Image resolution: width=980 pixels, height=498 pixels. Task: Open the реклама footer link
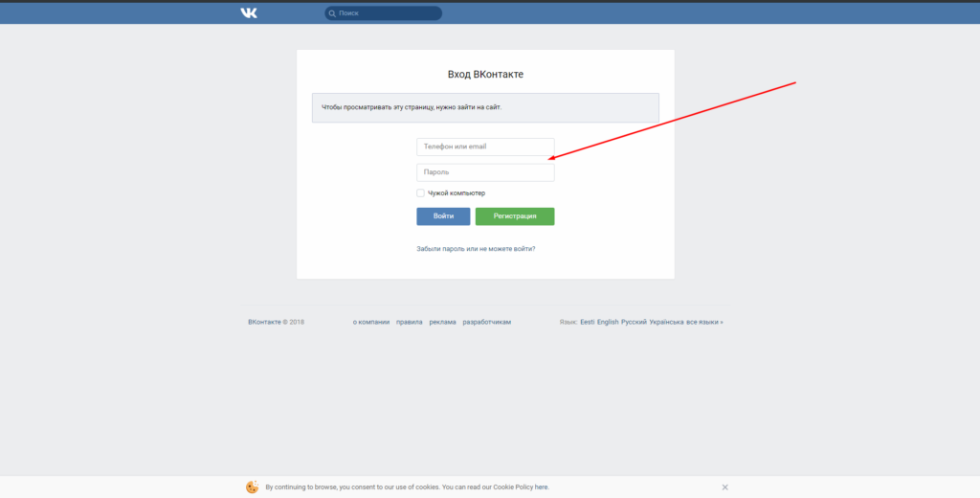click(442, 322)
